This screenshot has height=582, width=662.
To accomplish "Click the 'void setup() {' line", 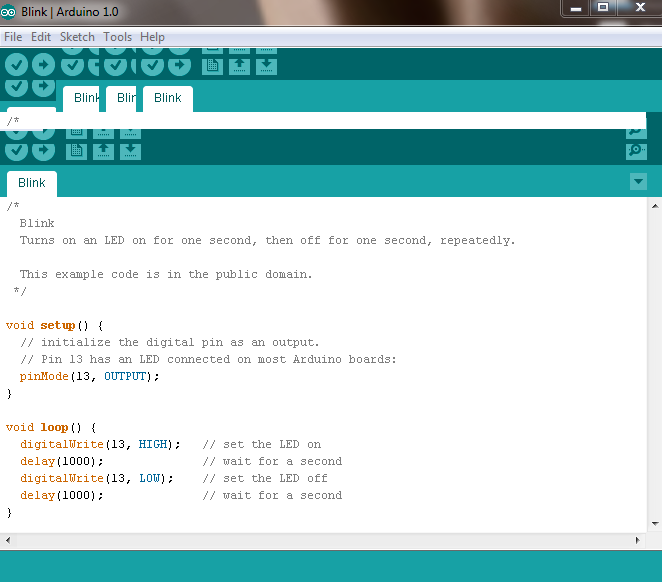I will click(x=54, y=326).
